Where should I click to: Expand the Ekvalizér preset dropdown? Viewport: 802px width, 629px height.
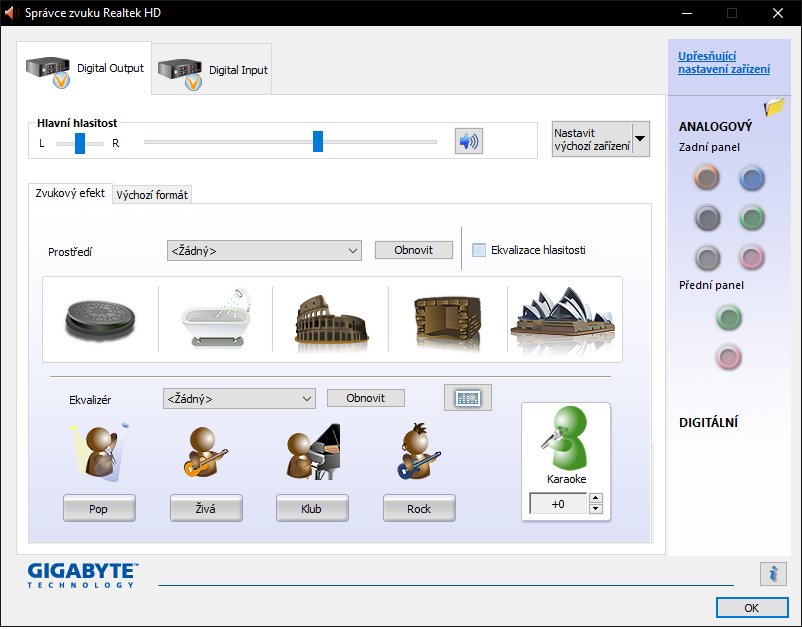point(239,399)
